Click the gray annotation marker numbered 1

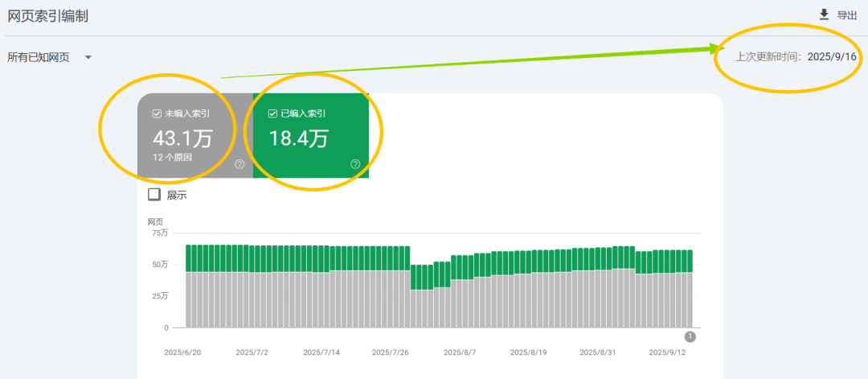pos(690,336)
